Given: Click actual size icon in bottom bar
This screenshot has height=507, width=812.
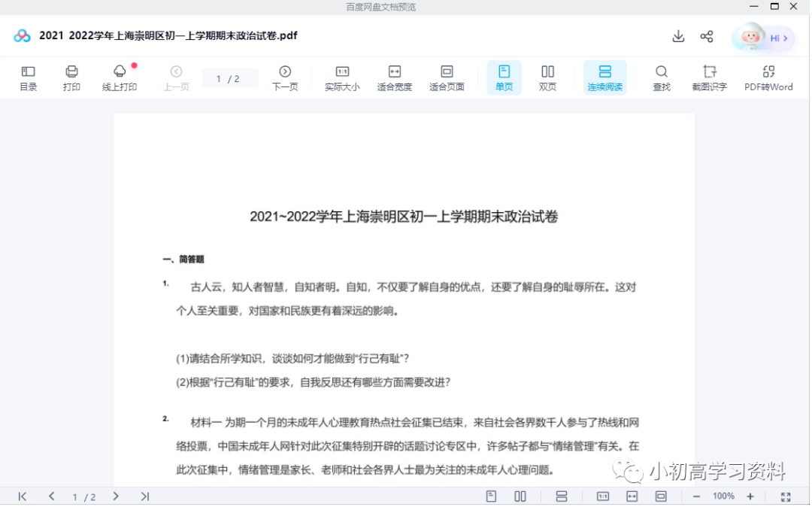Looking at the screenshot, I should [603, 496].
